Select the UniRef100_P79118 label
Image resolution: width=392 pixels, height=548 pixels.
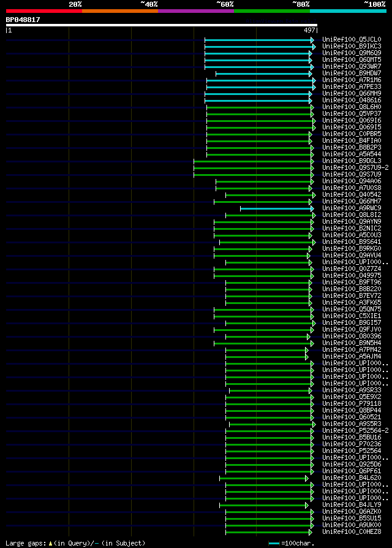point(352,404)
